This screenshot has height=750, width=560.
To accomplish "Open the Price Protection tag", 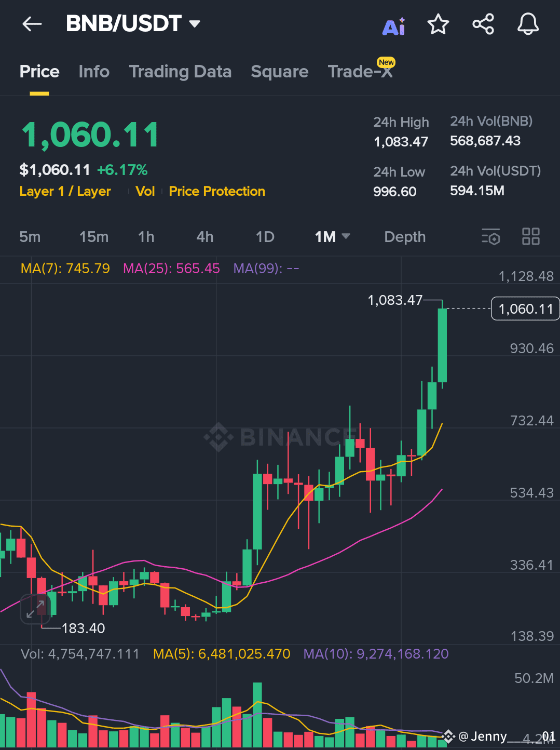I will (x=217, y=192).
